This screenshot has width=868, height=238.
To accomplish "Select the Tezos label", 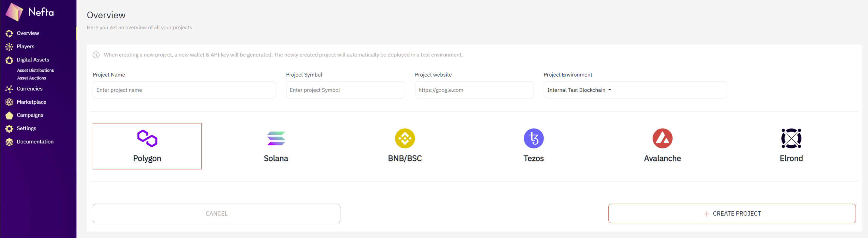I will (533, 158).
